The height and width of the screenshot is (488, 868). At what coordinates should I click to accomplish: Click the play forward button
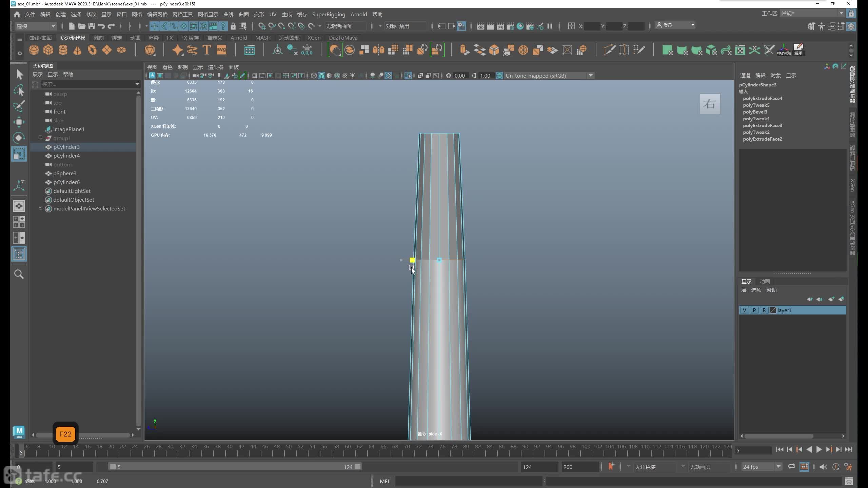point(819,449)
